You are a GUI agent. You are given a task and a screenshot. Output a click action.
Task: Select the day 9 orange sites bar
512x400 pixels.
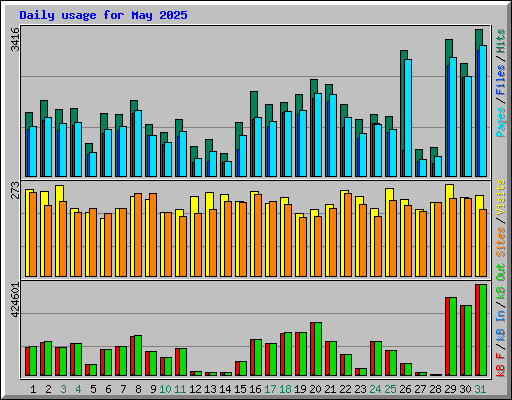(x=153, y=235)
